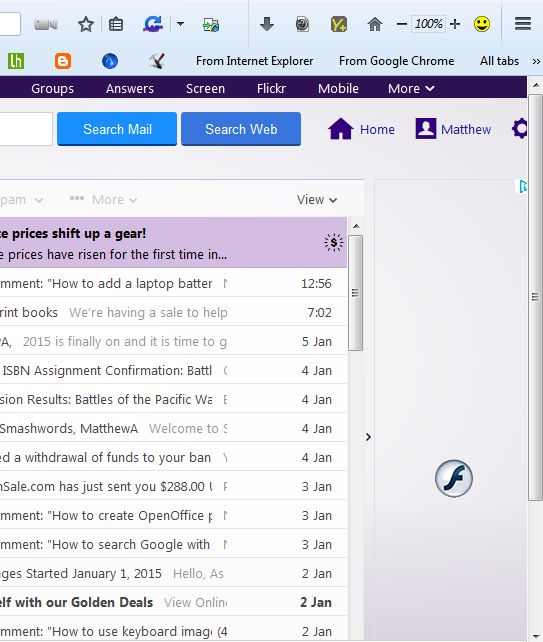This screenshot has height=642, width=543.
Task: Open the orange Blogger bookmark
Action: (63, 61)
